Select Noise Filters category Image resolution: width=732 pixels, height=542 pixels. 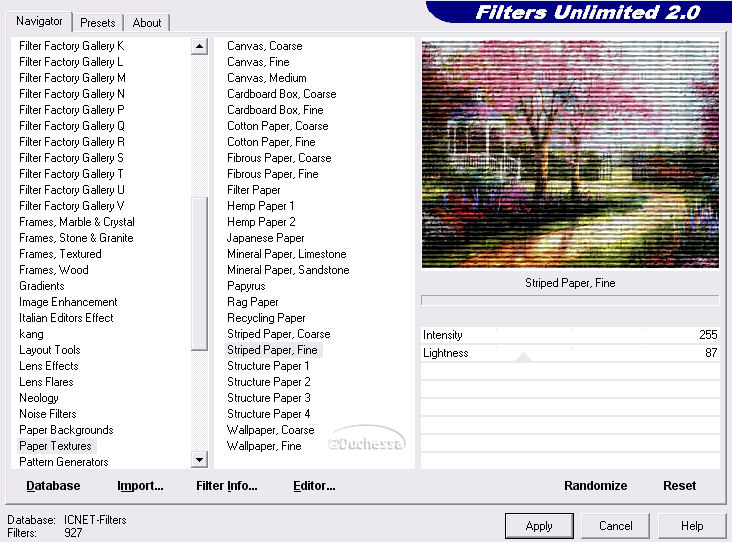48,414
